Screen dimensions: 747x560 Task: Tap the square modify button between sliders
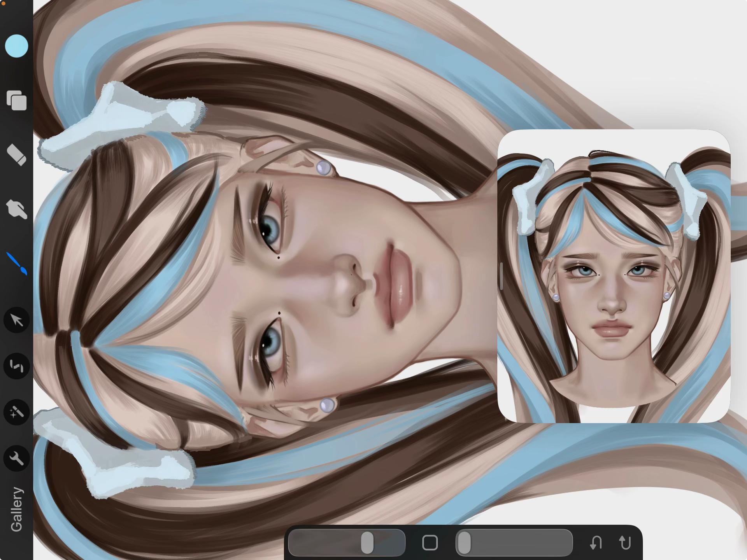(430, 542)
